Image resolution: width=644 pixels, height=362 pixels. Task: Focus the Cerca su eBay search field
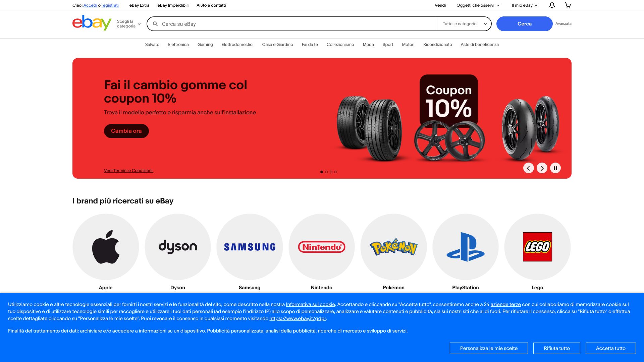[x=299, y=24]
